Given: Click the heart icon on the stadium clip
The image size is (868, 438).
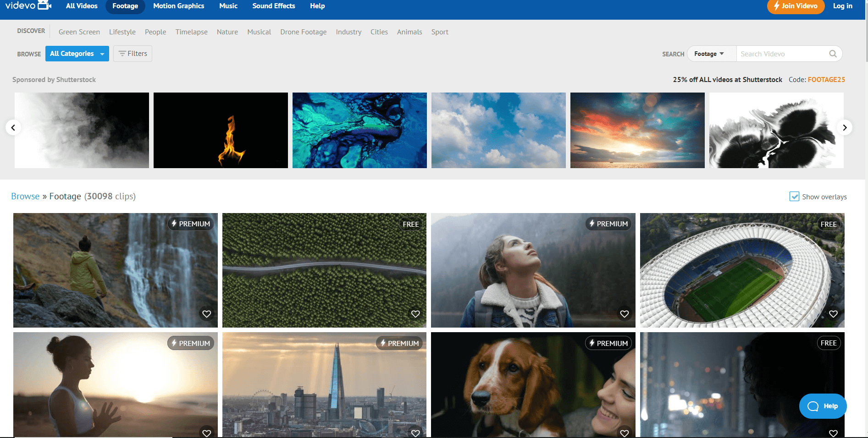Looking at the screenshot, I should click(833, 313).
